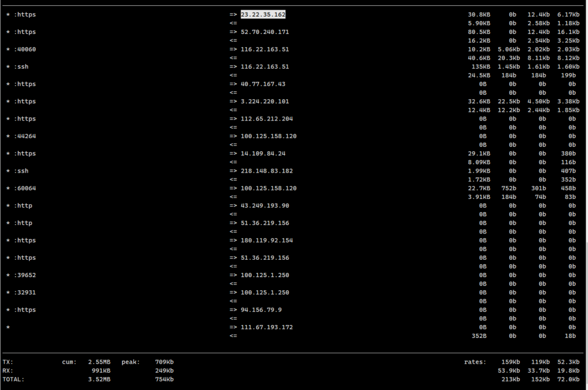
Task: Select the TOTAL cumulative value 3.52MB
Action: coord(99,379)
